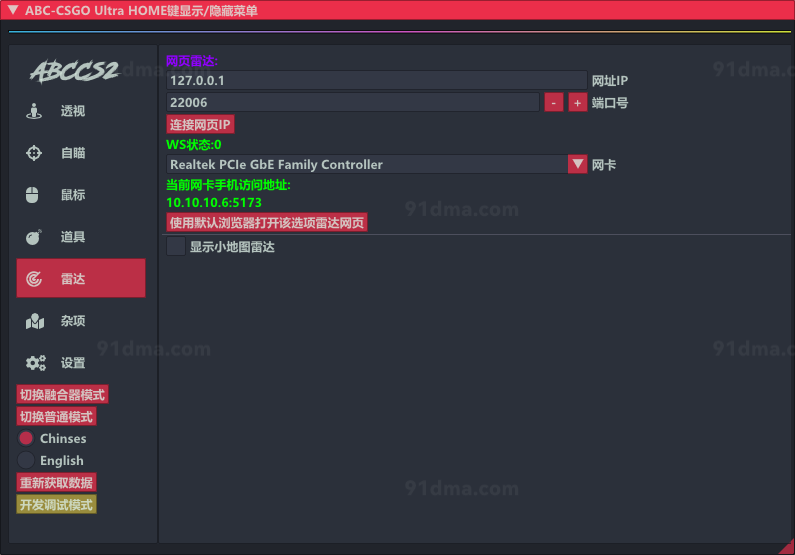Click the 鼠标 mouse icon
This screenshot has width=795, height=555.
coord(32,195)
